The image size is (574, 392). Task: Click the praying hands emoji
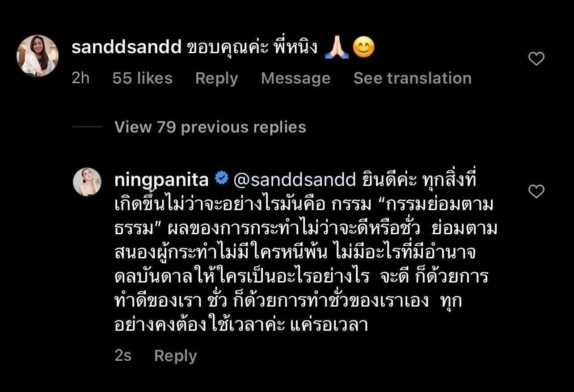point(337,48)
